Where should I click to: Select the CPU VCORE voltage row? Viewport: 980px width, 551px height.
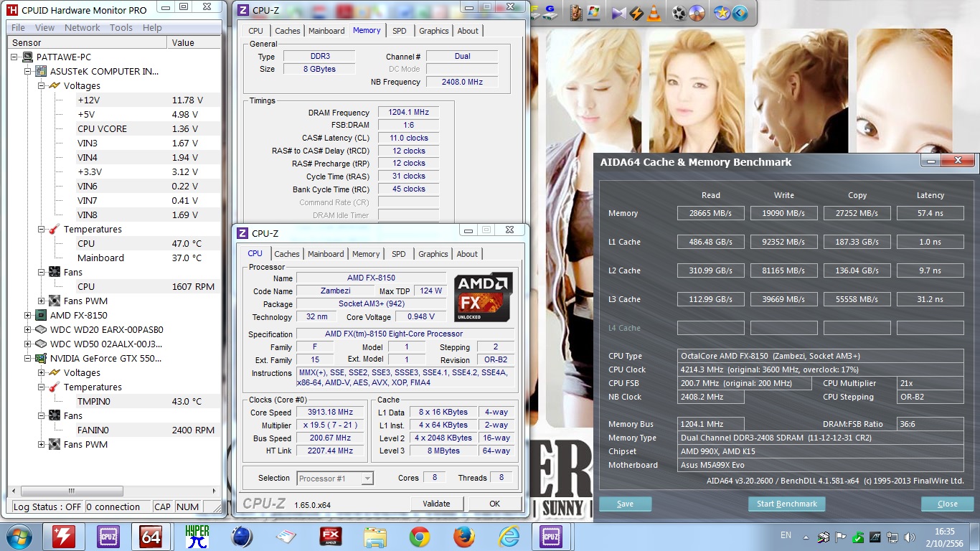click(x=149, y=128)
